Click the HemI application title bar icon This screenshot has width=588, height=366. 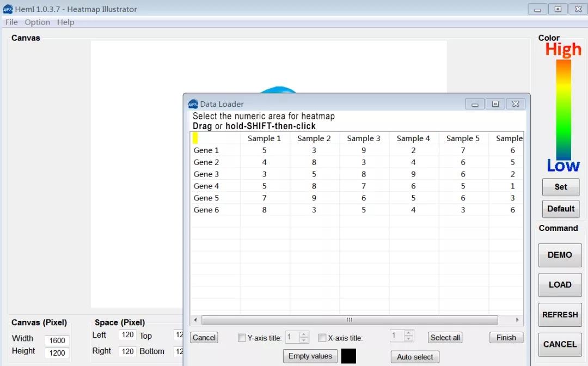coord(8,9)
